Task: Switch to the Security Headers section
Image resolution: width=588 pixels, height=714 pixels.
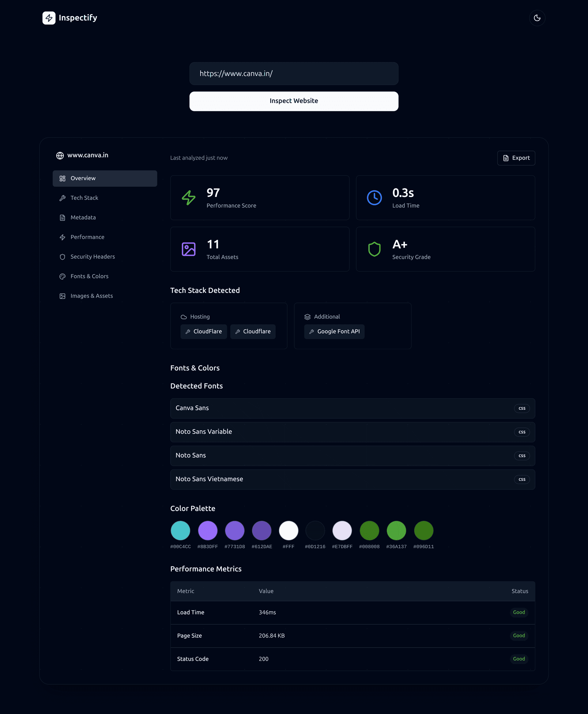Action: (x=92, y=257)
